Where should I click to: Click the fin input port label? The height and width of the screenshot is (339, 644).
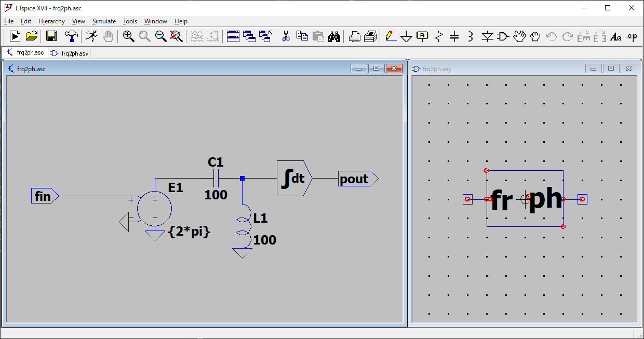pyautogui.click(x=45, y=196)
